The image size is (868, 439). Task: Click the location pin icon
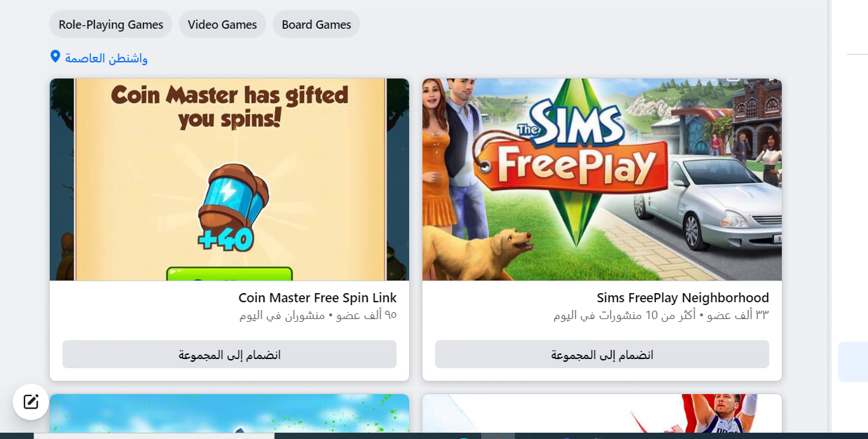[55, 56]
